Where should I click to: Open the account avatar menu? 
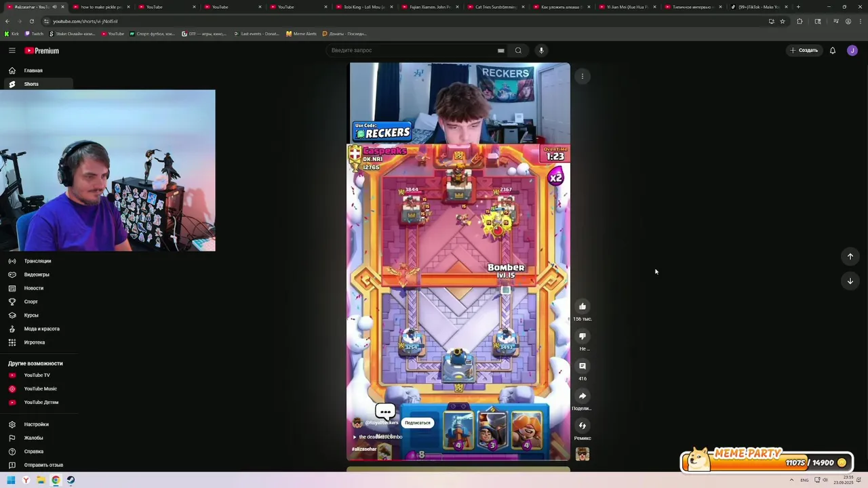pos(852,50)
